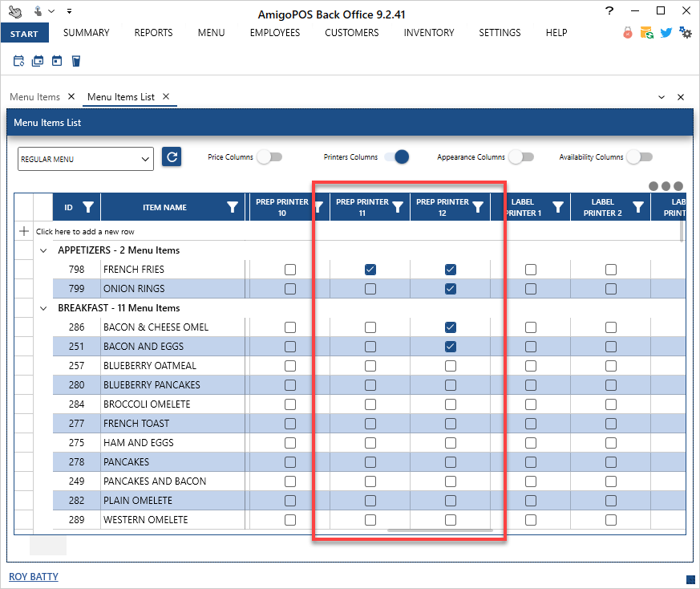Click the red padlock icon
This screenshot has height=589, width=700.
click(628, 33)
